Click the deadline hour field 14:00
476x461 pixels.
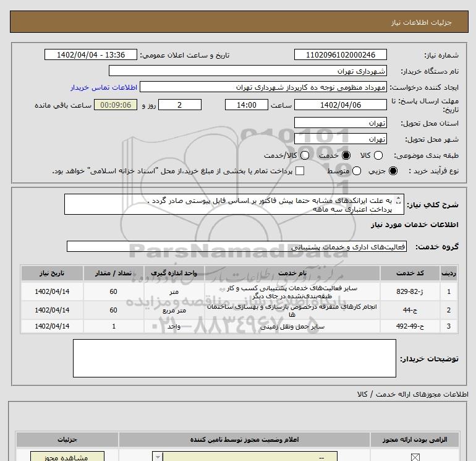click(247, 105)
